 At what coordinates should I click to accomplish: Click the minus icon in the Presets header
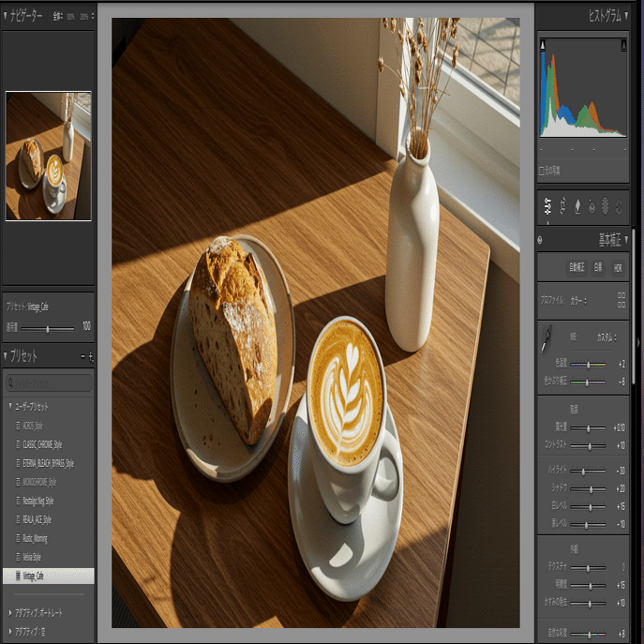83,356
